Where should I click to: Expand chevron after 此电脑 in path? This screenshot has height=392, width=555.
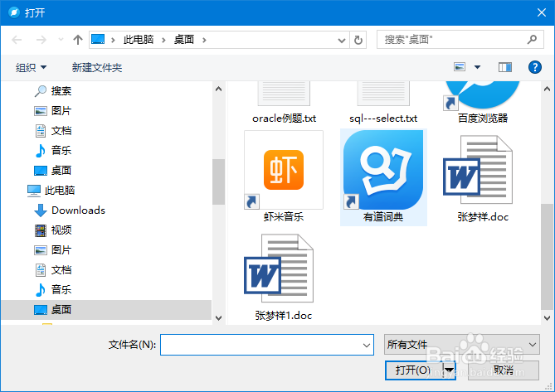[x=163, y=40]
